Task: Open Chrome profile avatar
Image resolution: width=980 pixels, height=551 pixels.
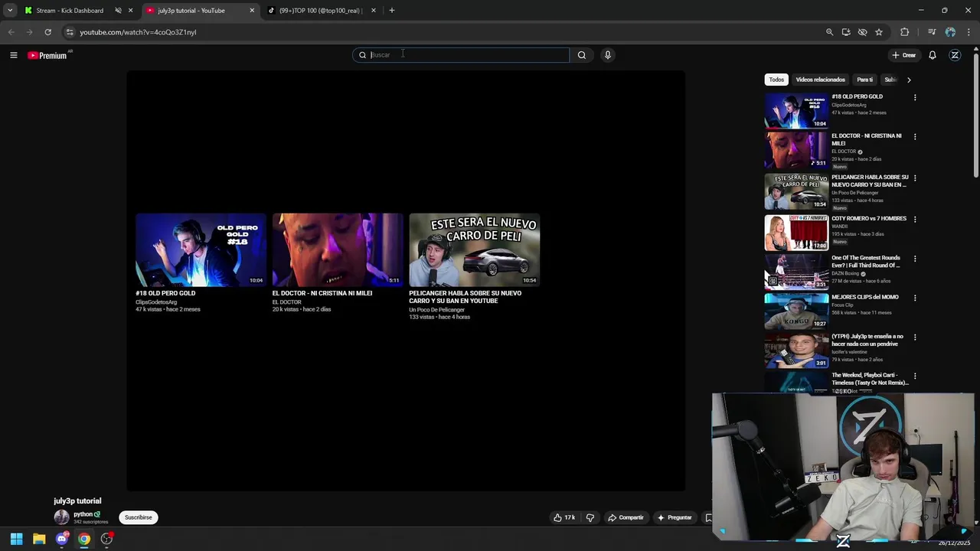Action: click(950, 32)
